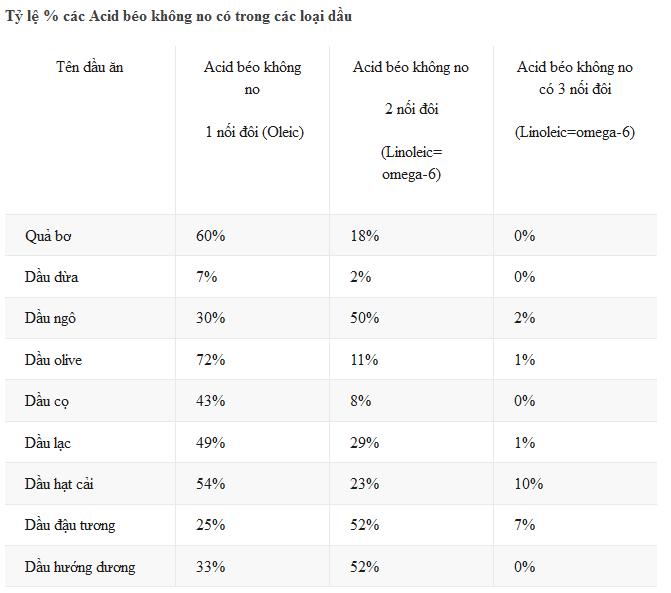Viewport: 671px width, 593px height.
Task: Click the 72% oleic value for Dầu olive
Action: pyautogui.click(x=211, y=359)
